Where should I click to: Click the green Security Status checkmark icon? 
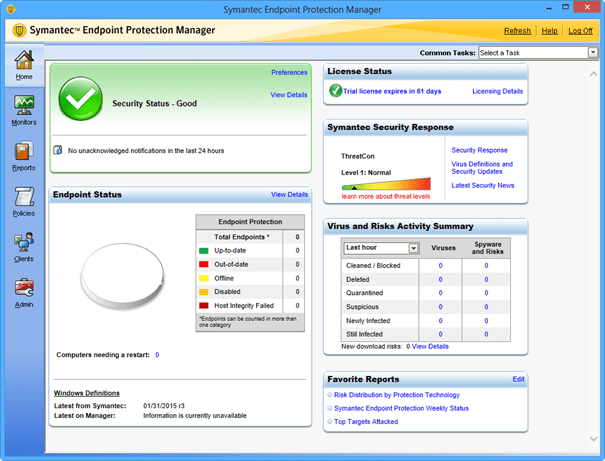[80, 102]
